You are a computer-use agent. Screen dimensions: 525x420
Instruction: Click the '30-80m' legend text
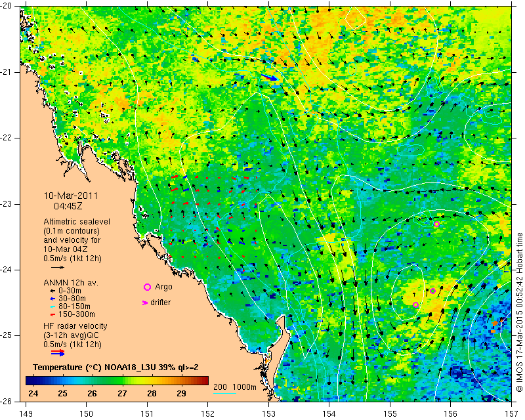click(x=72, y=299)
